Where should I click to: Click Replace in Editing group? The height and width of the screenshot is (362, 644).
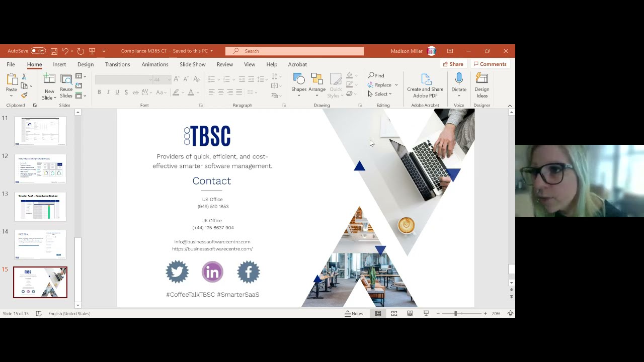380,85
